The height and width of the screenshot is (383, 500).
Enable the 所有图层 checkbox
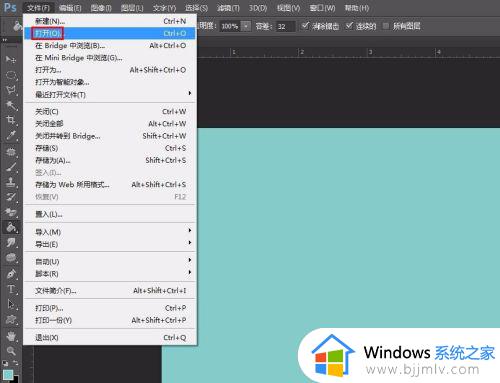pyautogui.click(x=386, y=26)
